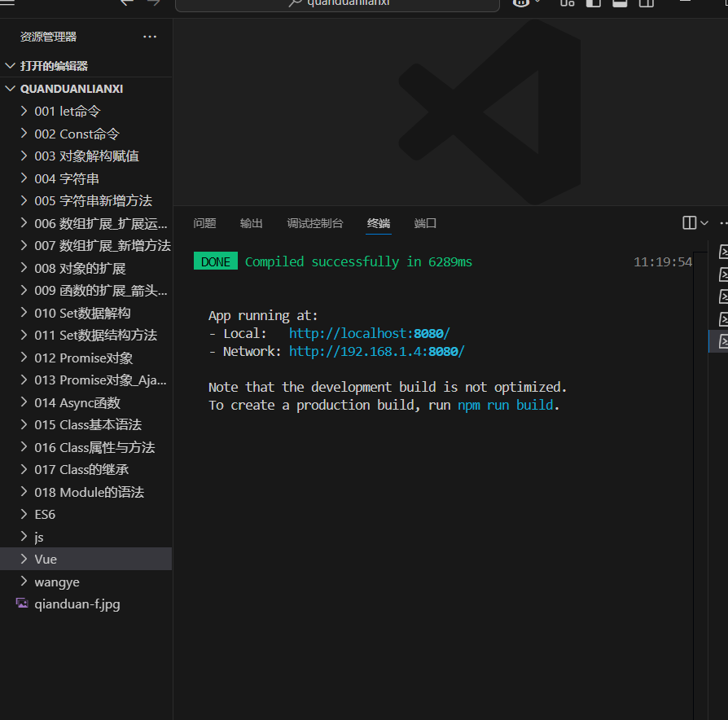This screenshot has width=728, height=720.
Task: Switch to the 调试控制台 panel tab
Action: pyautogui.click(x=315, y=223)
